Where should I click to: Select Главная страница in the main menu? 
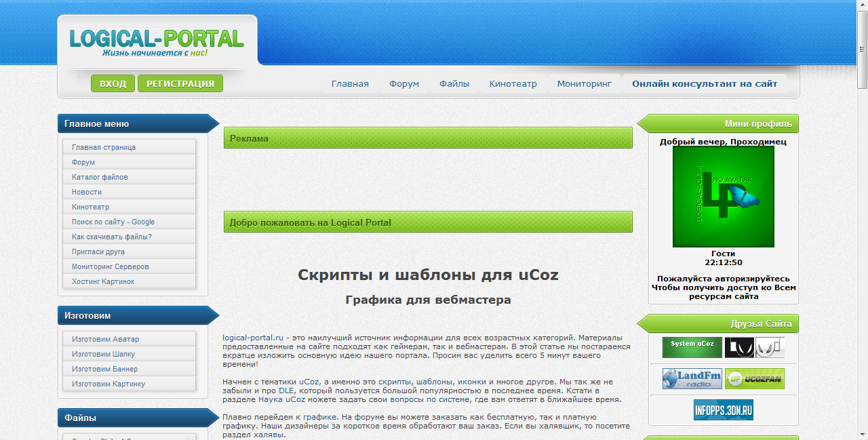coord(130,147)
